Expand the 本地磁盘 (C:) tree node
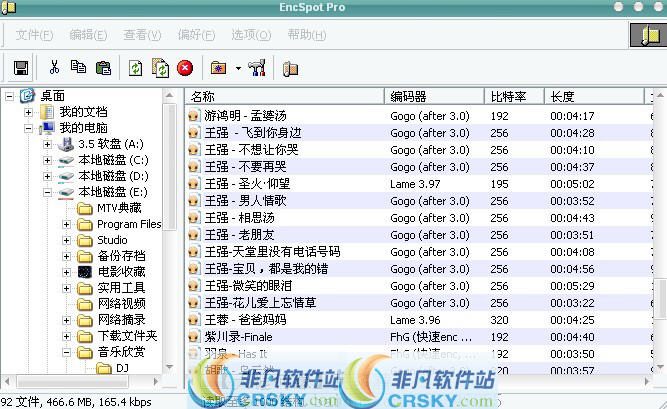This screenshot has width=667, height=409. [x=47, y=160]
